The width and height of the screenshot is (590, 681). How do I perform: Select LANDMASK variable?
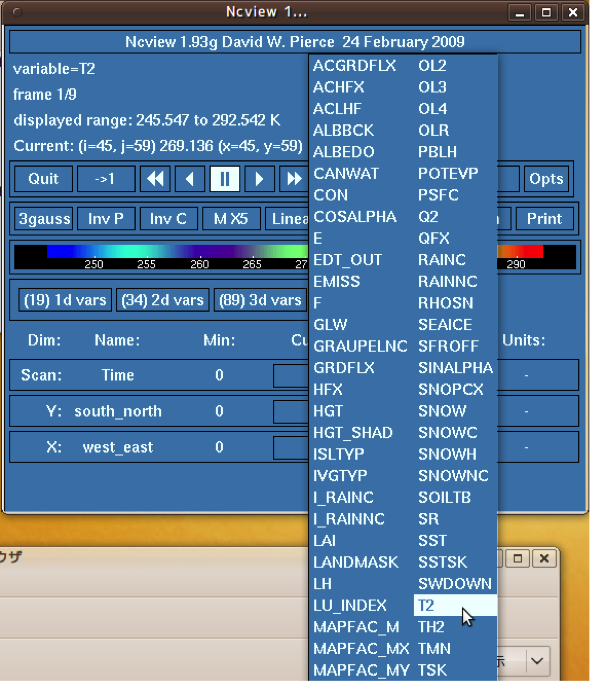tap(355, 562)
